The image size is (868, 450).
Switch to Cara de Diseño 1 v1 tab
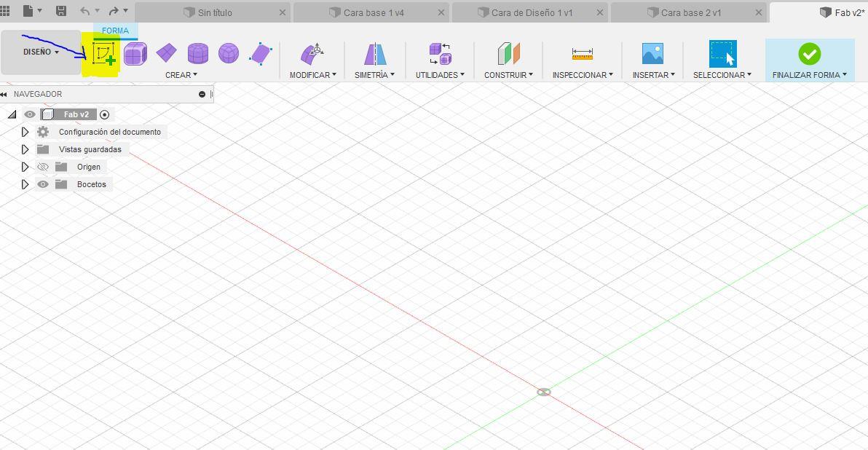[530, 12]
